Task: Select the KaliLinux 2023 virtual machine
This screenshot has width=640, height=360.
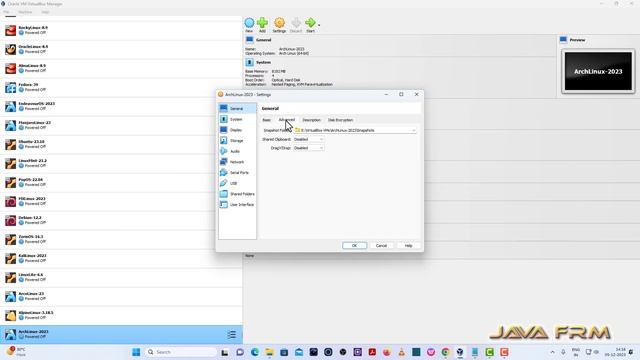Action: [x=121, y=258]
